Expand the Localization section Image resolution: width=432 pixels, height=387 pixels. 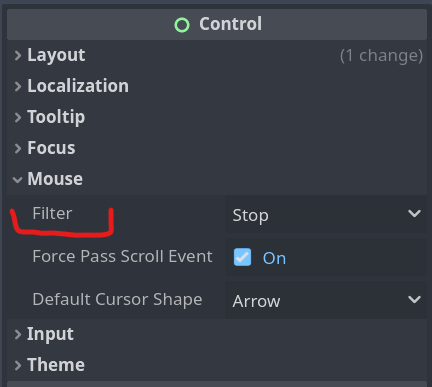point(217,86)
